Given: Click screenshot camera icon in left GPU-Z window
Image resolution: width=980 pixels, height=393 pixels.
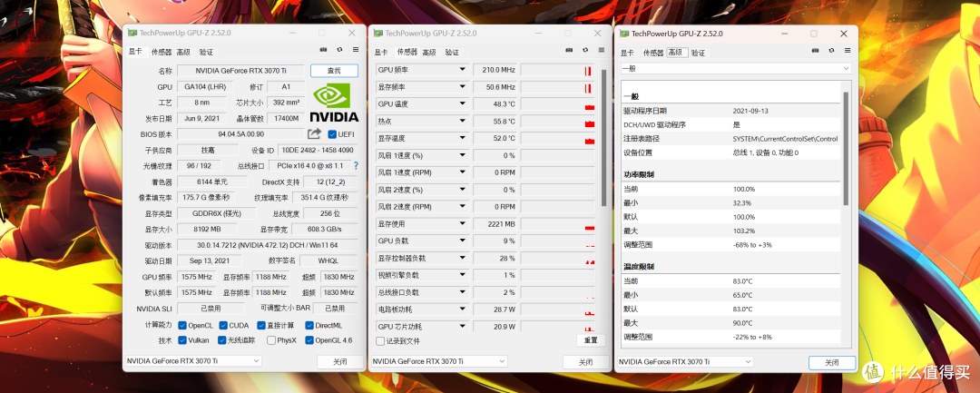Looking at the screenshot, I should [x=324, y=49].
